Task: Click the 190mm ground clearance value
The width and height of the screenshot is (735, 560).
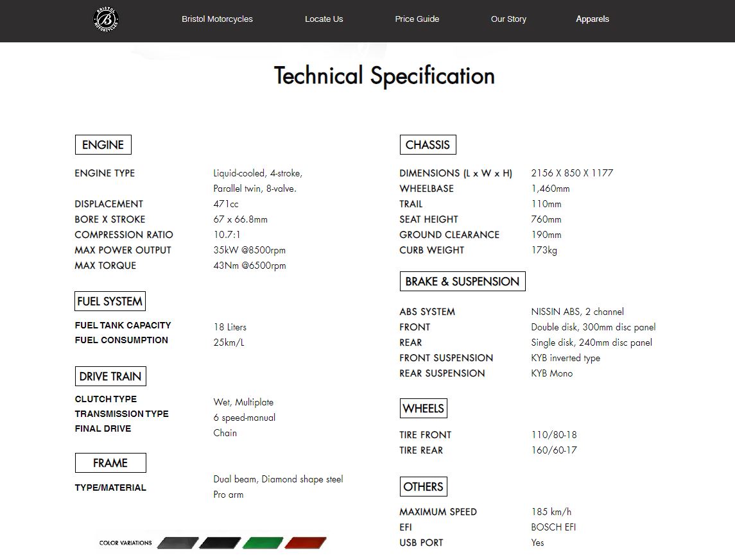Action: [x=546, y=235]
